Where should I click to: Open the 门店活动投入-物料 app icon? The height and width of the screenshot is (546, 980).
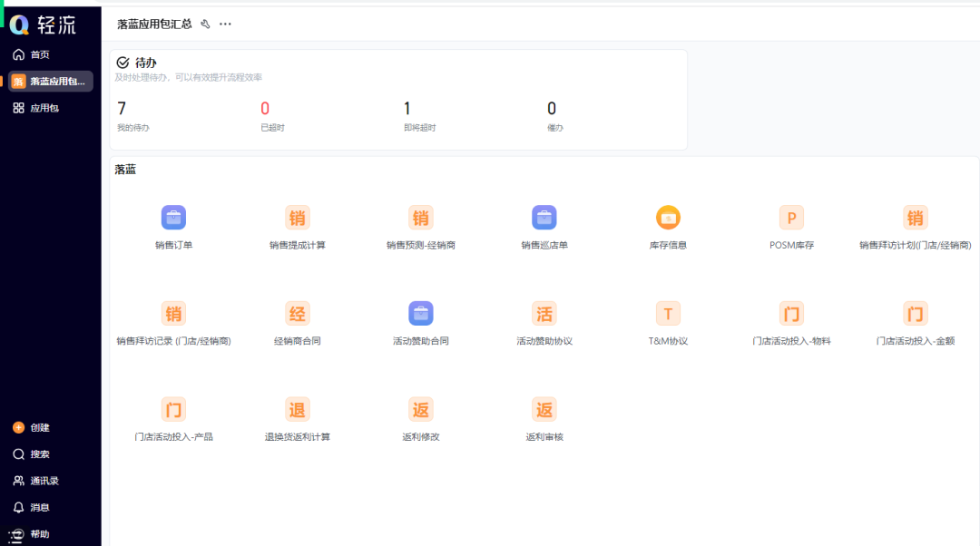(791, 314)
